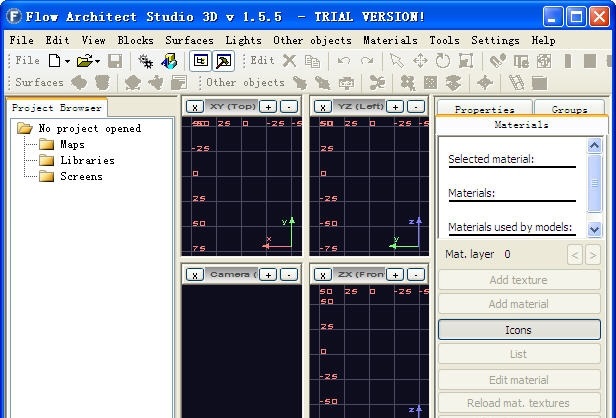Switch to the Groups tab
Screen dimensions: 616x418
(x=569, y=110)
